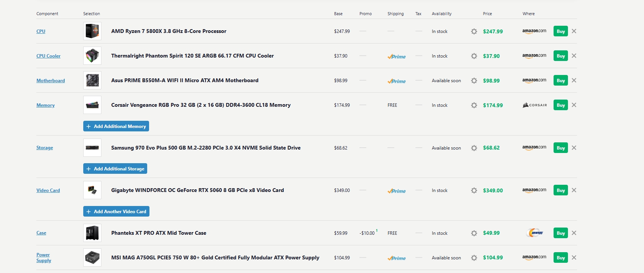Remove Samsung 970 Evo Plus from list
The width and height of the screenshot is (644, 273).
point(574,148)
